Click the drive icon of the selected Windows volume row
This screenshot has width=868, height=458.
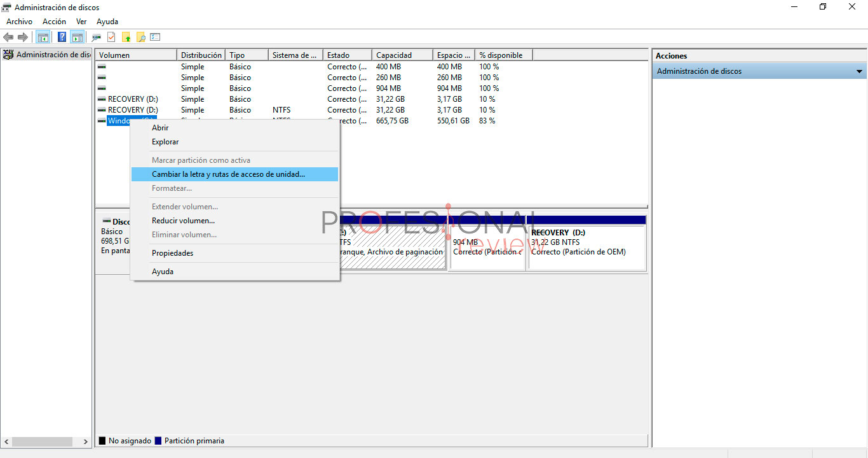[102, 121]
